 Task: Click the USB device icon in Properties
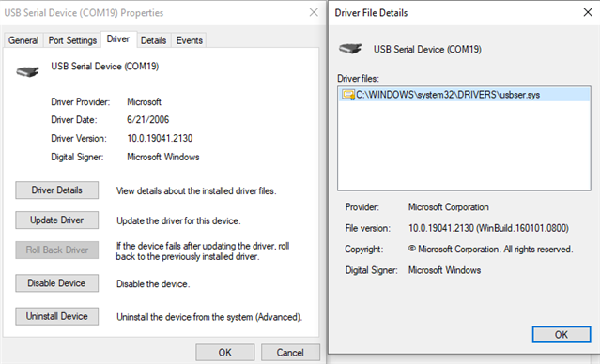point(27,71)
